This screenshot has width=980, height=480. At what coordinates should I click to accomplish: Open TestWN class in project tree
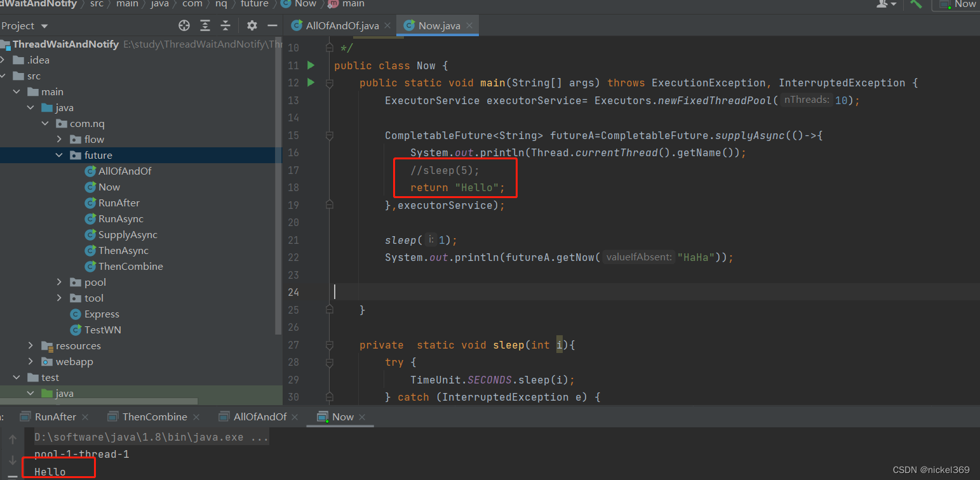pyautogui.click(x=103, y=330)
